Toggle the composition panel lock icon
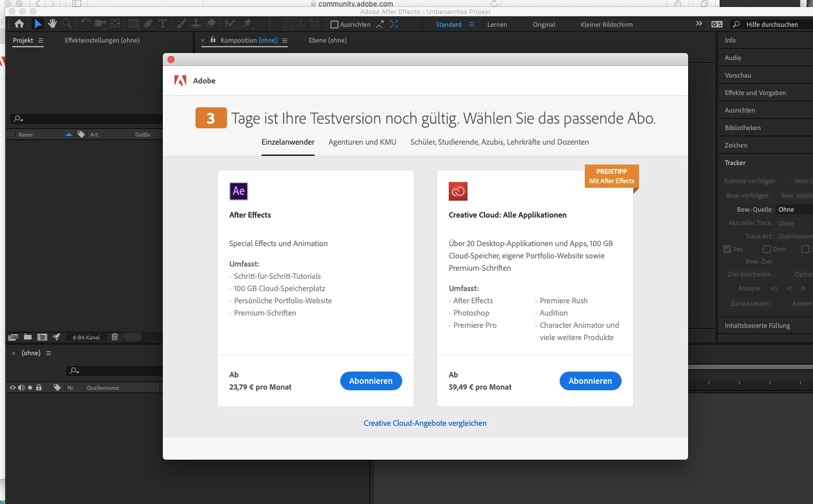Viewport: 813px width, 504px height. pos(213,40)
